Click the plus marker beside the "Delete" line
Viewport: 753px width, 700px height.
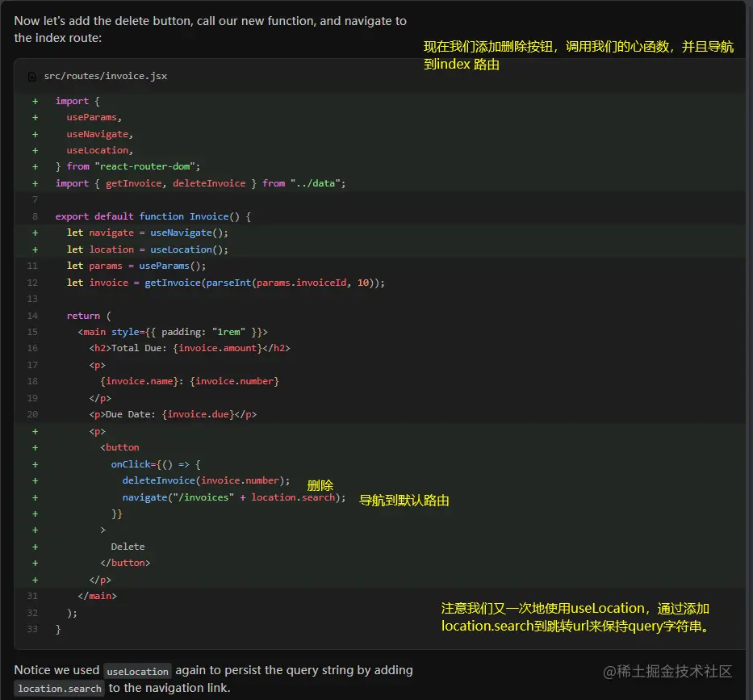(35, 547)
